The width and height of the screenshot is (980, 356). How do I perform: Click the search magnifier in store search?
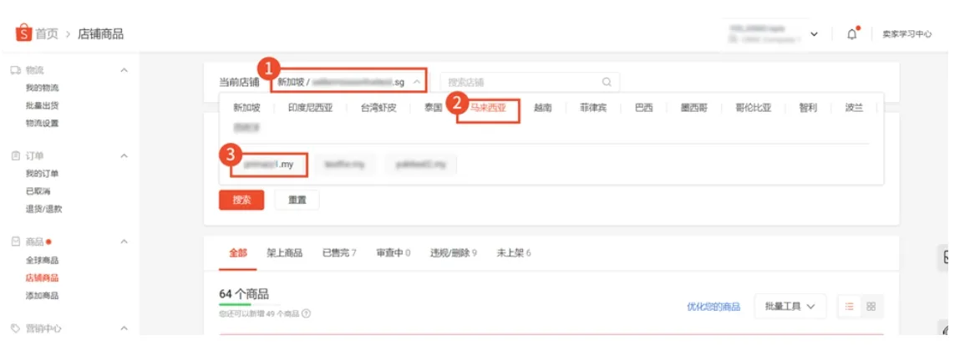coord(607,82)
